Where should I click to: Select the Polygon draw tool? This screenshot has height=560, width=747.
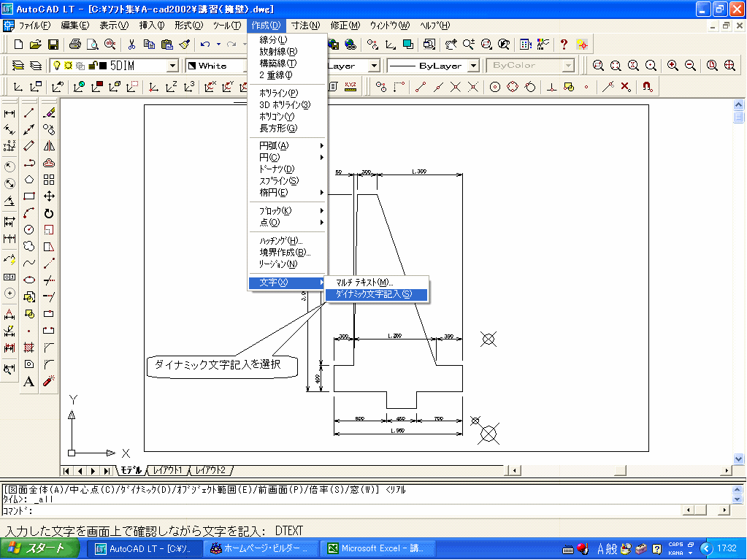pyautogui.click(x=29, y=180)
